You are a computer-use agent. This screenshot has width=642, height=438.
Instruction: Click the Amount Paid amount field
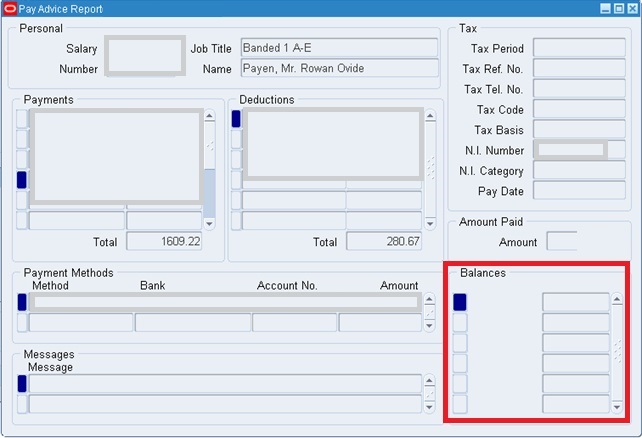coord(562,242)
